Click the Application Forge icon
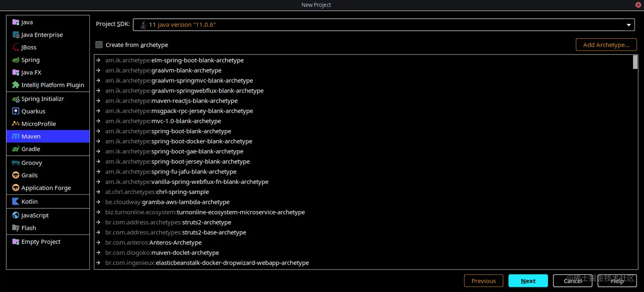 (16, 188)
